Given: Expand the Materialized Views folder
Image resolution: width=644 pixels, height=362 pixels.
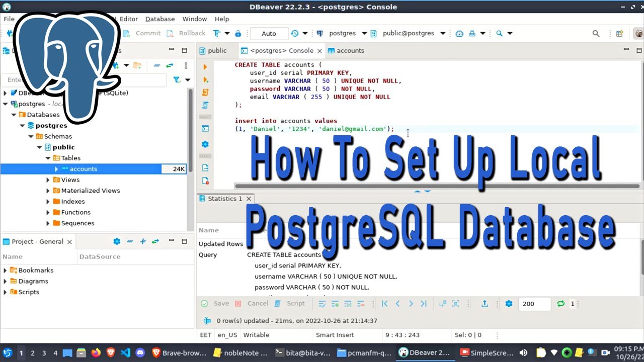Looking at the screenshot, I should tap(48, 191).
